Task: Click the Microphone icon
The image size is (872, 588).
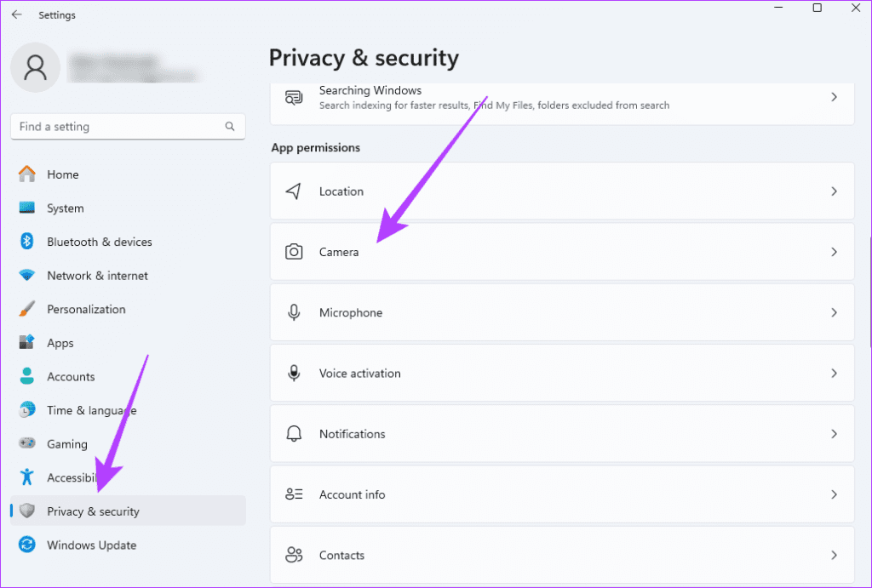Action: 294,312
